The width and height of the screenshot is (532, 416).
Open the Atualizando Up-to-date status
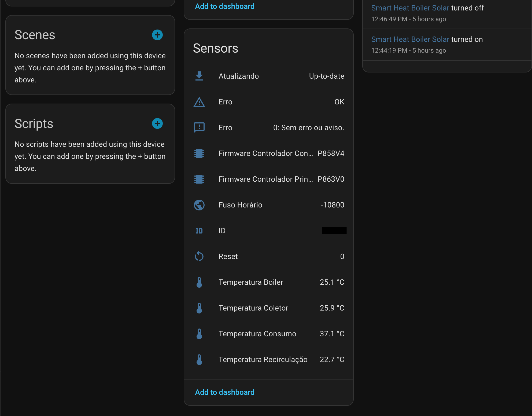click(268, 76)
